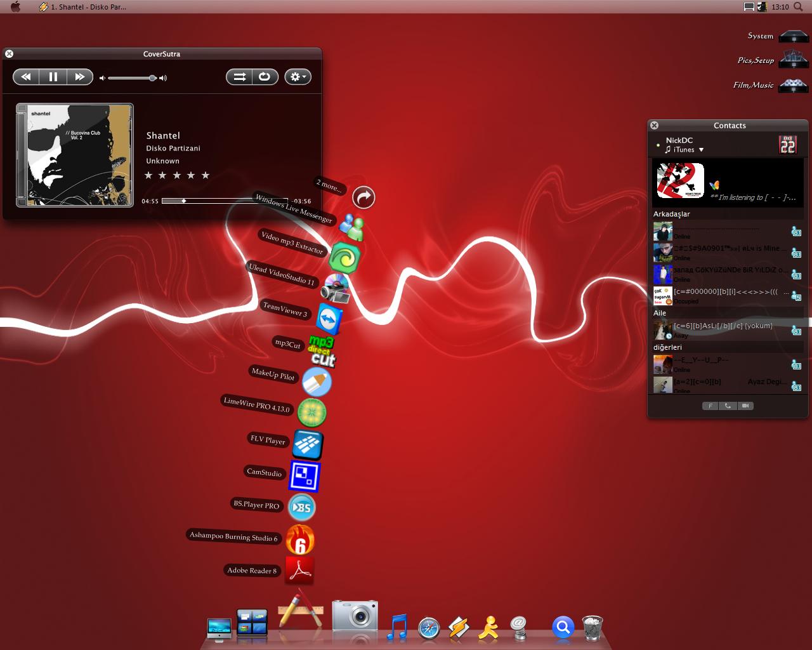Click the 'I'm listening to' status message
This screenshot has width=812, height=650.
coord(752,197)
